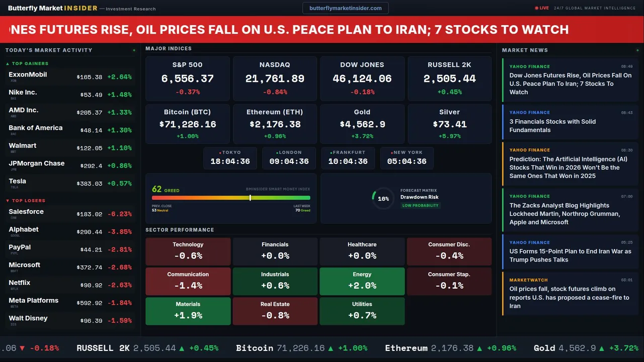Click the up arrow beside Russell 2K in the ticker

point(182,348)
